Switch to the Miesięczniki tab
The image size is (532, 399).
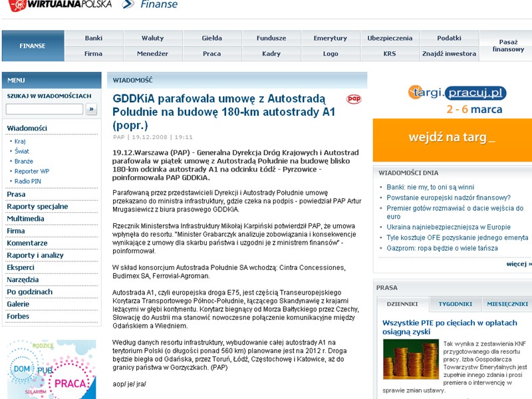pos(507,304)
